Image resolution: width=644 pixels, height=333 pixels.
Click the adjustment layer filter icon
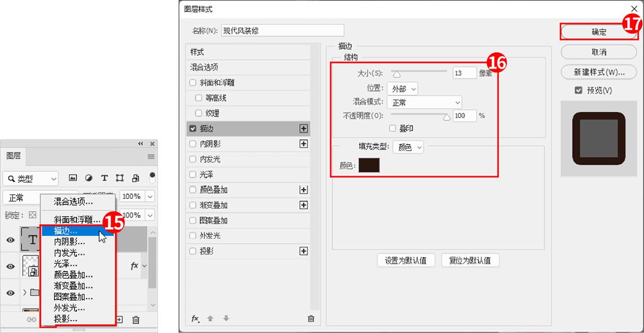pos(89,178)
